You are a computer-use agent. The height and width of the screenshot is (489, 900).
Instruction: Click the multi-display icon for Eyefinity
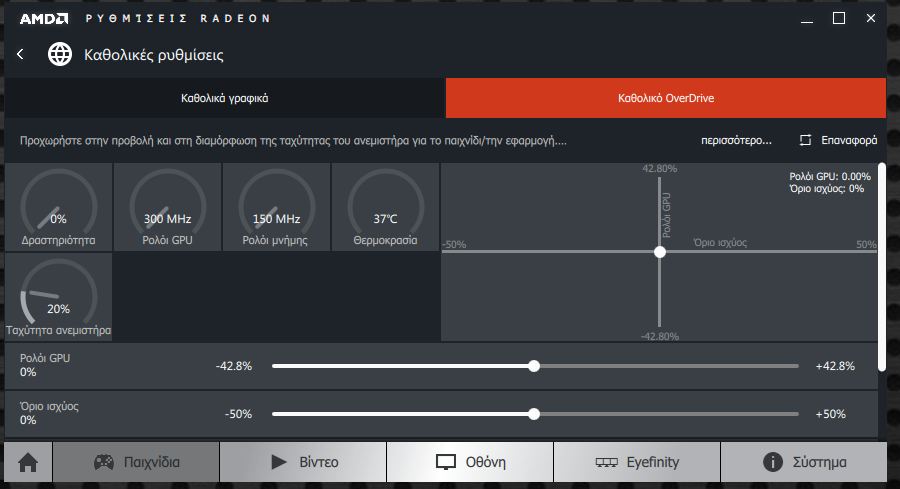coord(607,462)
